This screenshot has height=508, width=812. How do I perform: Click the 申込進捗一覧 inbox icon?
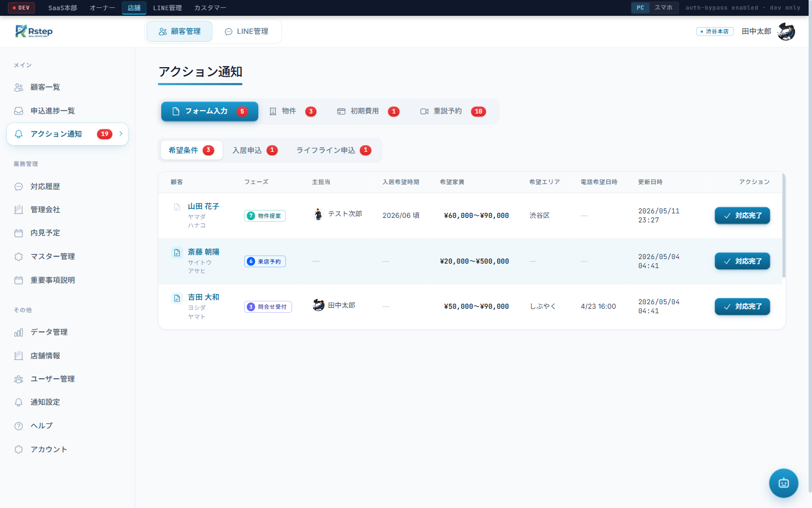19,111
